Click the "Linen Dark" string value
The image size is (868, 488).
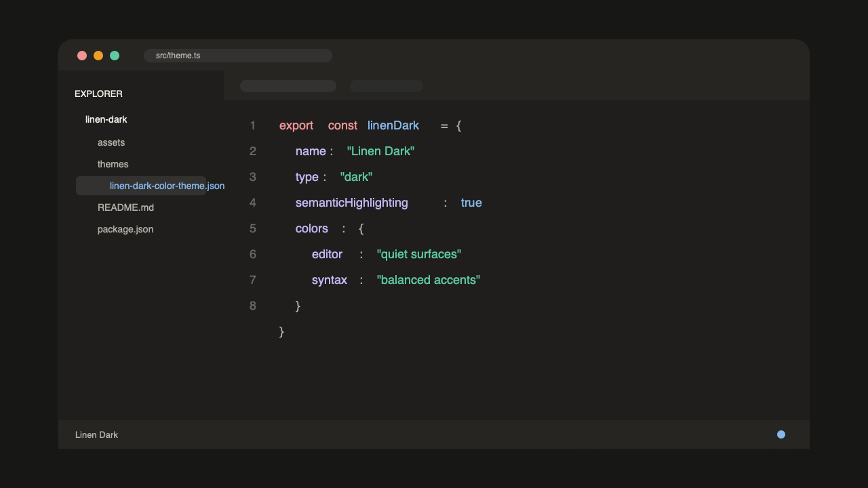click(380, 151)
